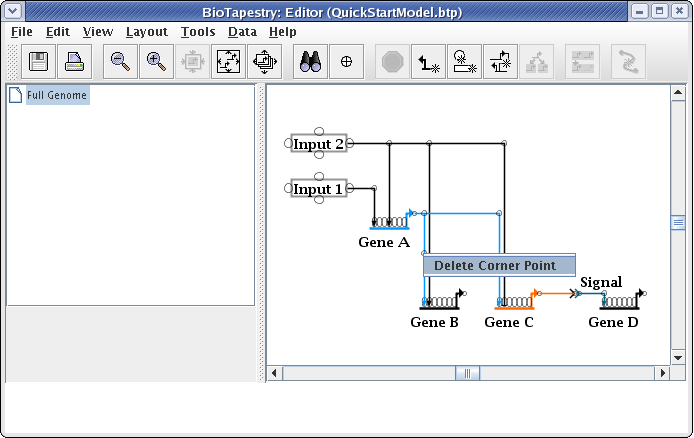The width and height of the screenshot is (694, 438).
Task: Open the Layout menu
Action: [x=146, y=31]
